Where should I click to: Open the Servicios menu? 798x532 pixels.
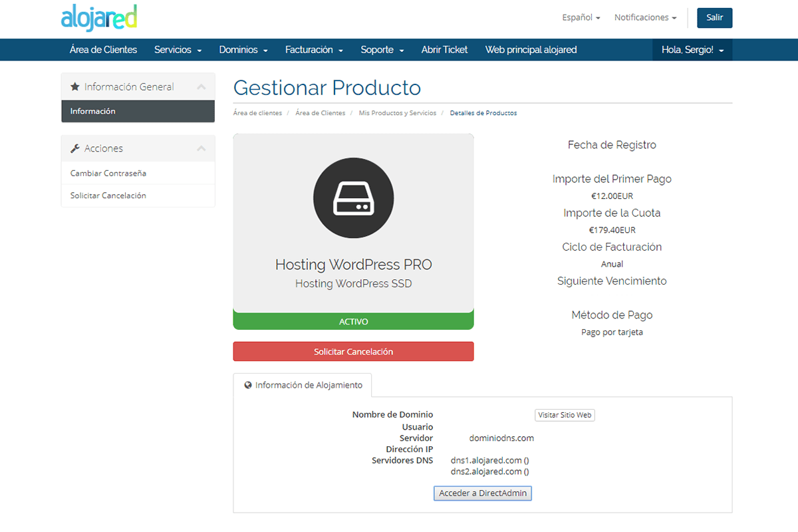[178, 50]
